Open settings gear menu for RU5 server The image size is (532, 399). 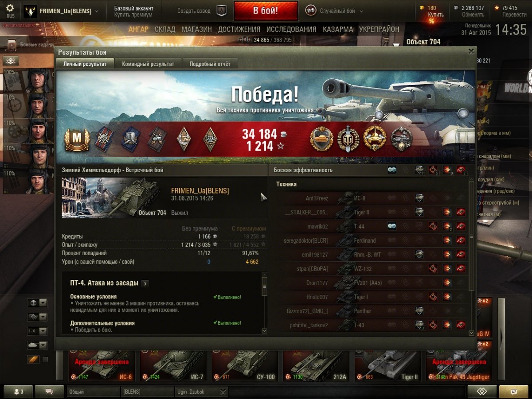[x=10, y=8]
